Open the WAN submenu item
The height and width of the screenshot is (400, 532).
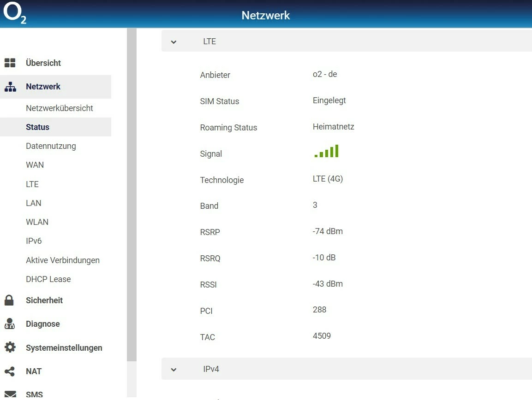tap(35, 165)
